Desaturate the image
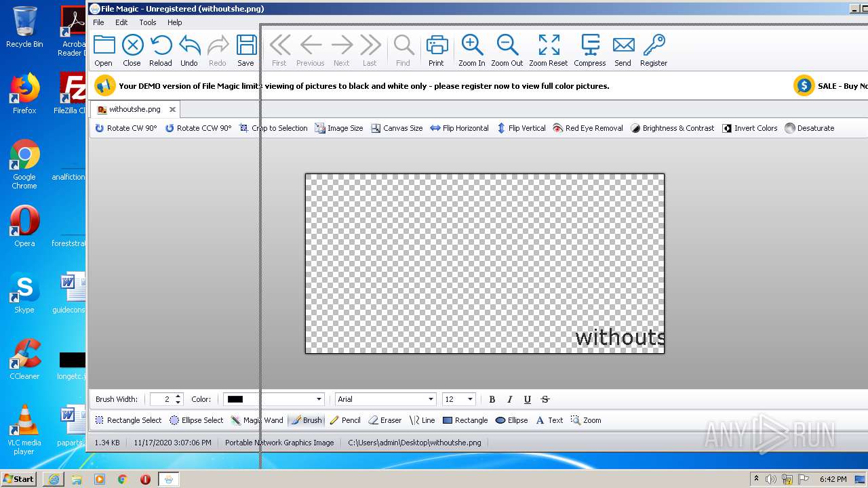This screenshot has height=488, width=868. (x=810, y=128)
